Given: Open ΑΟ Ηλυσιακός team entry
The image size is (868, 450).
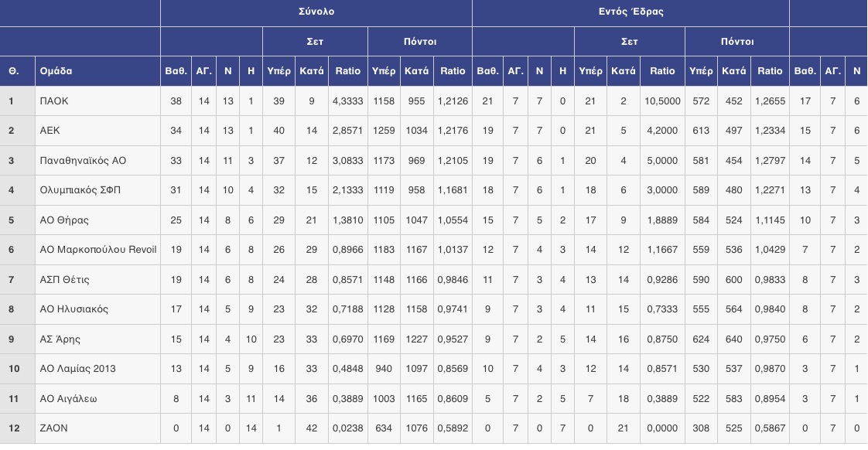Looking at the screenshot, I should tap(74, 309).
